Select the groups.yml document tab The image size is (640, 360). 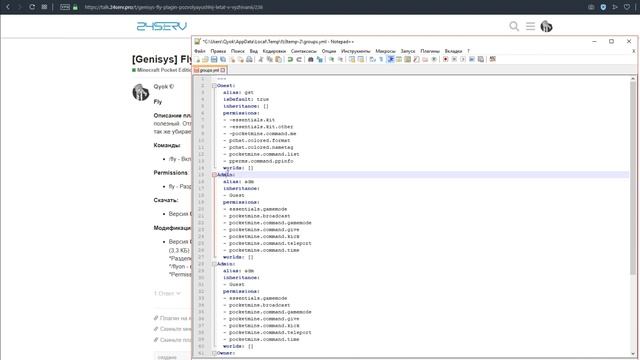click(x=209, y=70)
